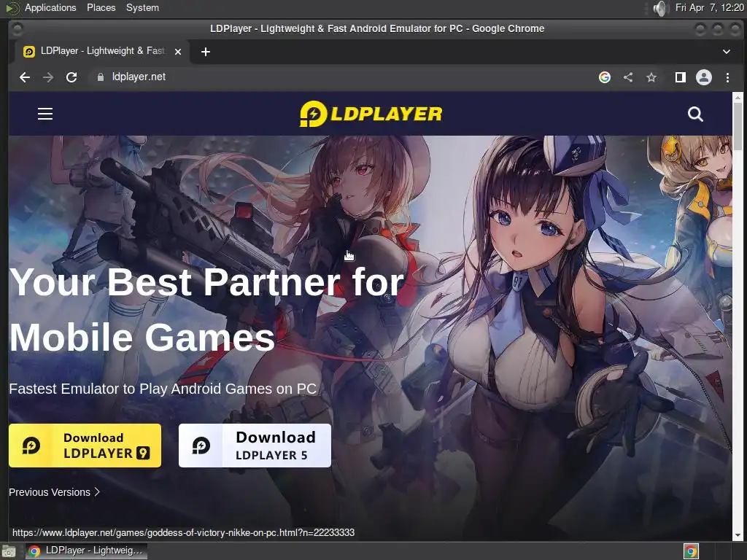Viewport: 747px width, 560px height.
Task: Click the LDPlayer taskbar window button
Action: coord(86,551)
